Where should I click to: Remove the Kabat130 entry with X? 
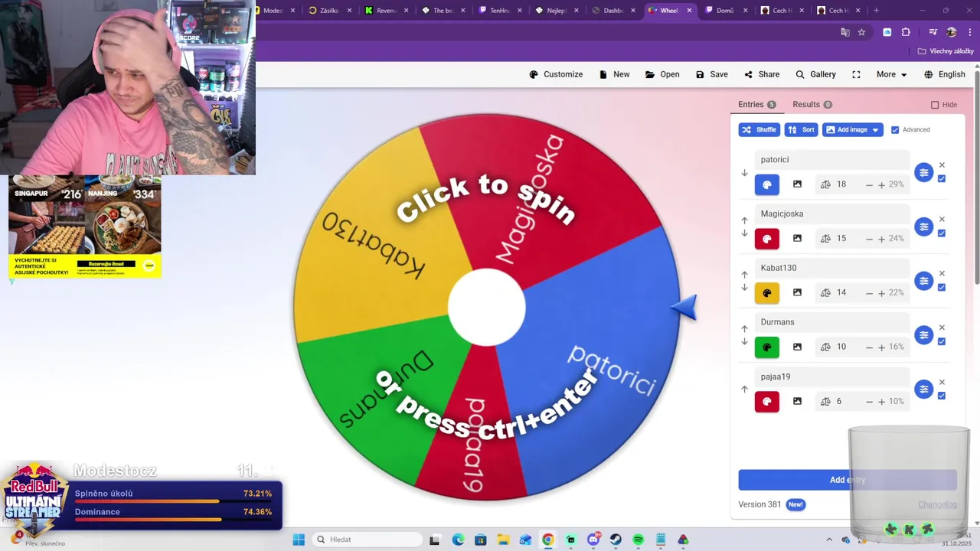(942, 273)
